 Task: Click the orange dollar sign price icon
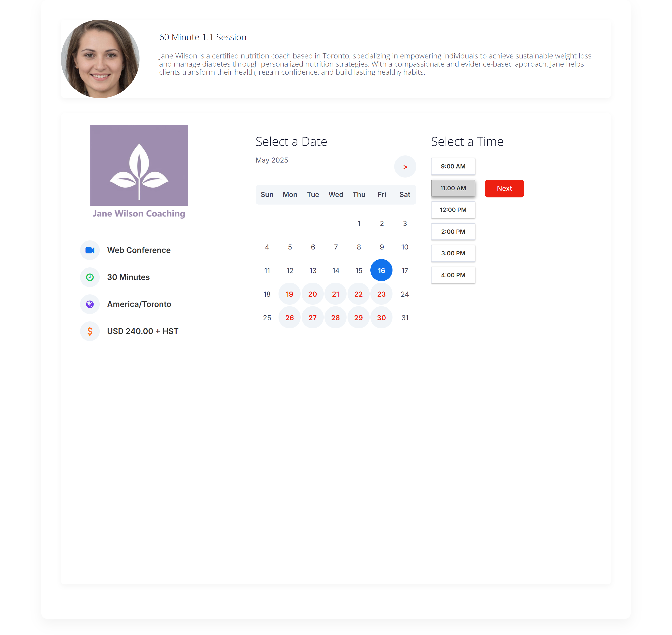pos(90,331)
